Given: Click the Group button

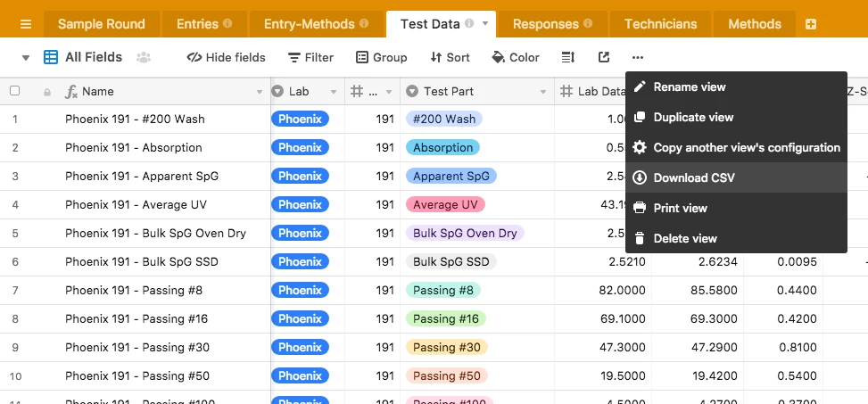Looking at the screenshot, I should tap(382, 58).
